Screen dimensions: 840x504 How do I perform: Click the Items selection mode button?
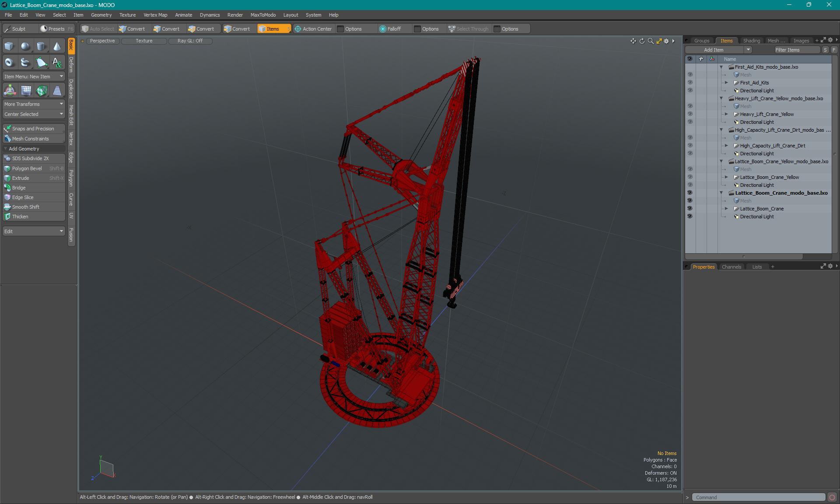[x=274, y=29]
